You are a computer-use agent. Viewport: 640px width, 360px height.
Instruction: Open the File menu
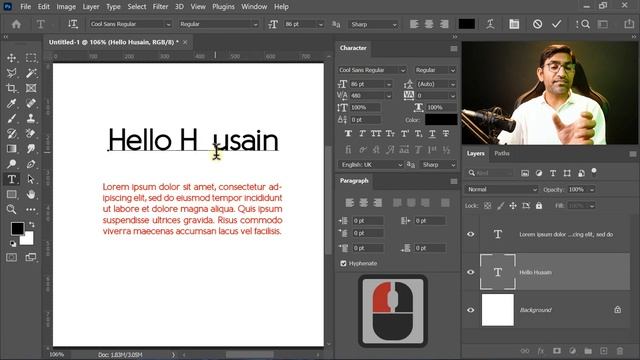pyautogui.click(x=25, y=7)
